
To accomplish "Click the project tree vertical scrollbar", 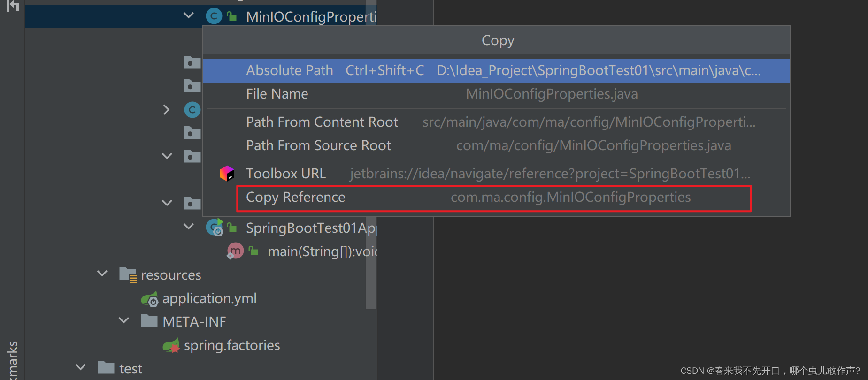I will pos(371,263).
